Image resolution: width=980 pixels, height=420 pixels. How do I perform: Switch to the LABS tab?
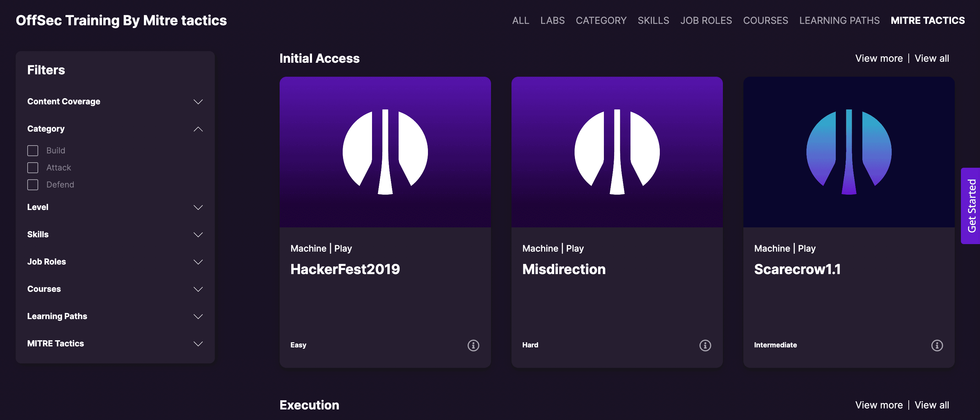pyautogui.click(x=552, y=20)
